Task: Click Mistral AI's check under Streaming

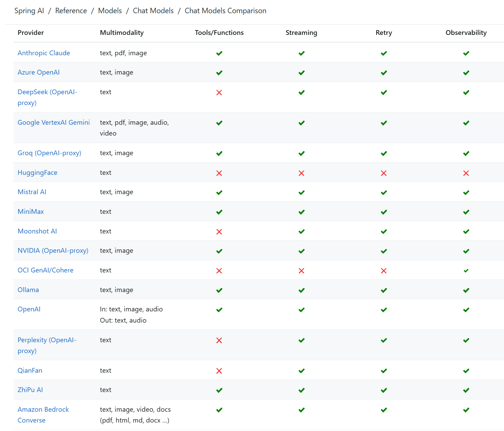Action: (301, 192)
